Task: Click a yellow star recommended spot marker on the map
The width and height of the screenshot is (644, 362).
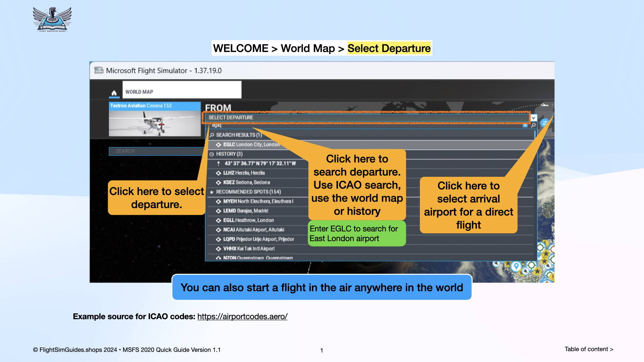Action: (x=537, y=270)
